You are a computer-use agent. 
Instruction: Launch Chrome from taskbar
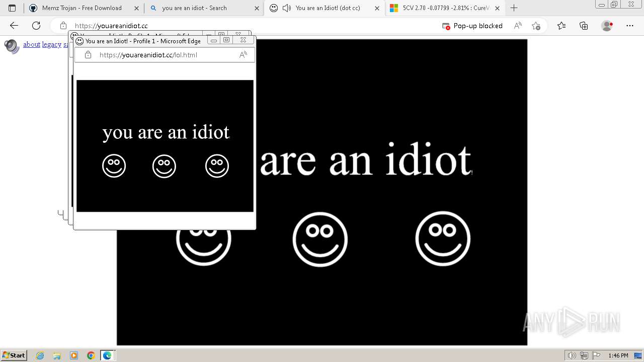tap(91, 355)
